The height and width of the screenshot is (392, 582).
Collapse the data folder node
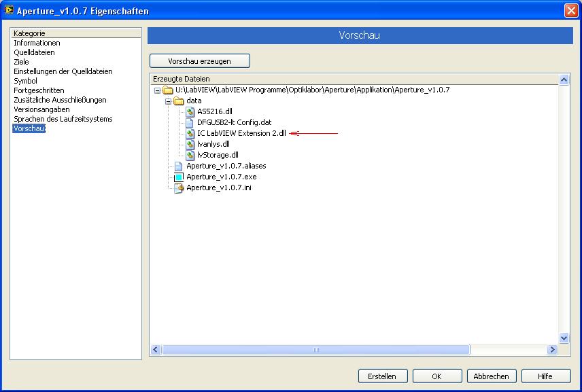(x=168, y=101)
